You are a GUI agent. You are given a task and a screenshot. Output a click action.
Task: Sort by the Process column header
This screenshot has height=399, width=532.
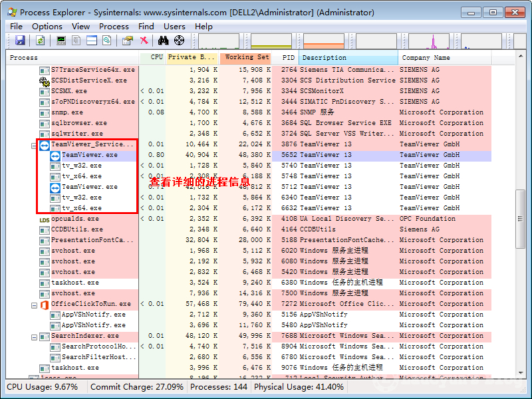pos(72,57)
